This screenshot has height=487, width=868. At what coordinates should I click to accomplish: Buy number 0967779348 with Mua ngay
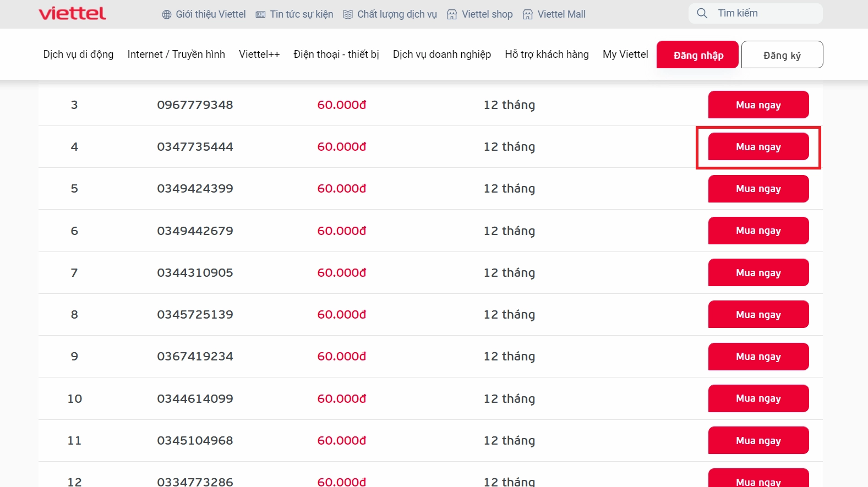tap(758, 105)
